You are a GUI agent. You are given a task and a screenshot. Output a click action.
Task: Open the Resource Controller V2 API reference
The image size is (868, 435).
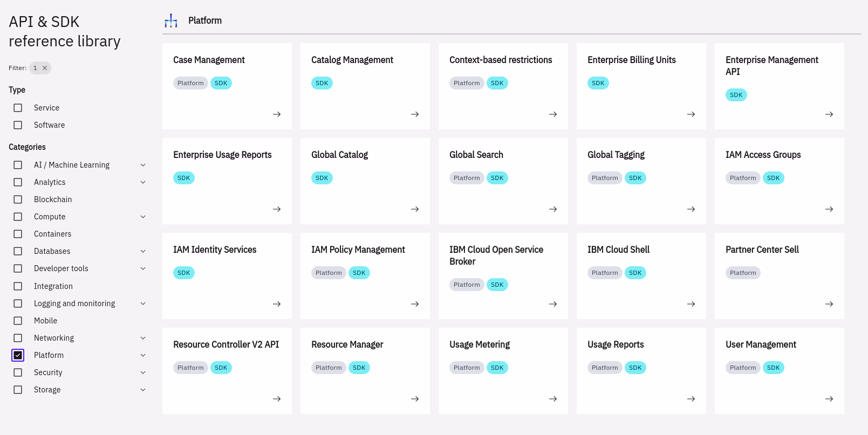point(226,344)
